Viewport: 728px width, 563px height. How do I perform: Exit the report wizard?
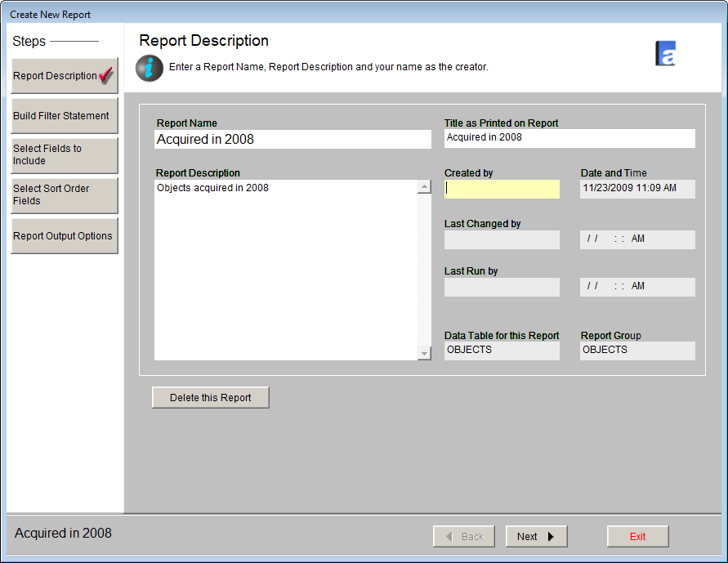637,536
